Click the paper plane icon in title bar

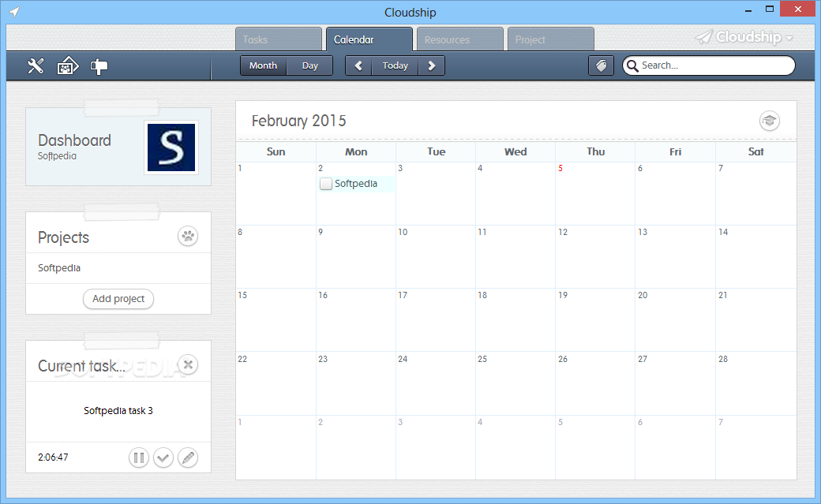coord(14,12)
